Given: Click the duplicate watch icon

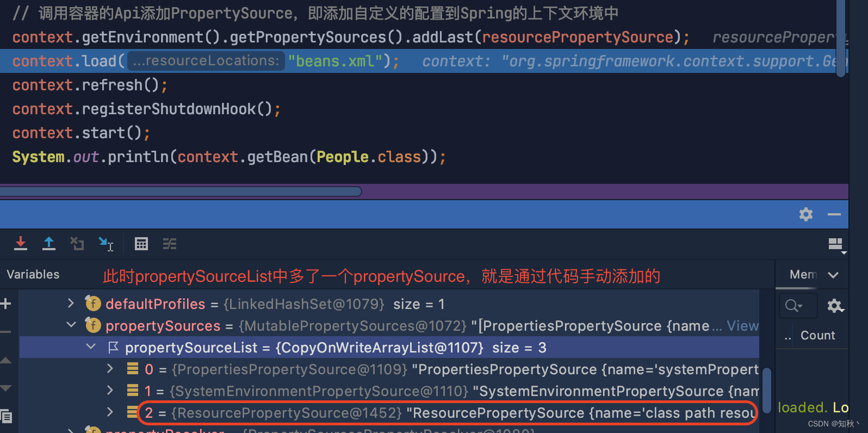Looking at the screenshot, I should tap(7, 417).
